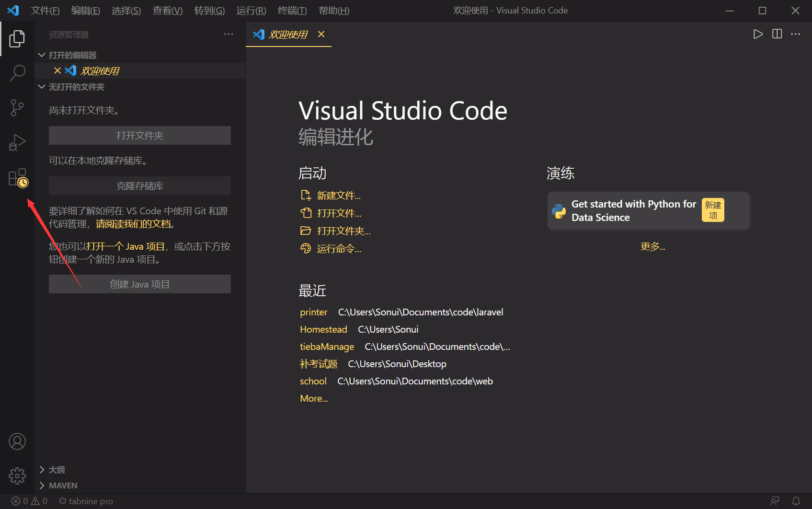812x509 pixels.
Task: Open recent folder 补考试题
Action: click(x=319, y=364)
